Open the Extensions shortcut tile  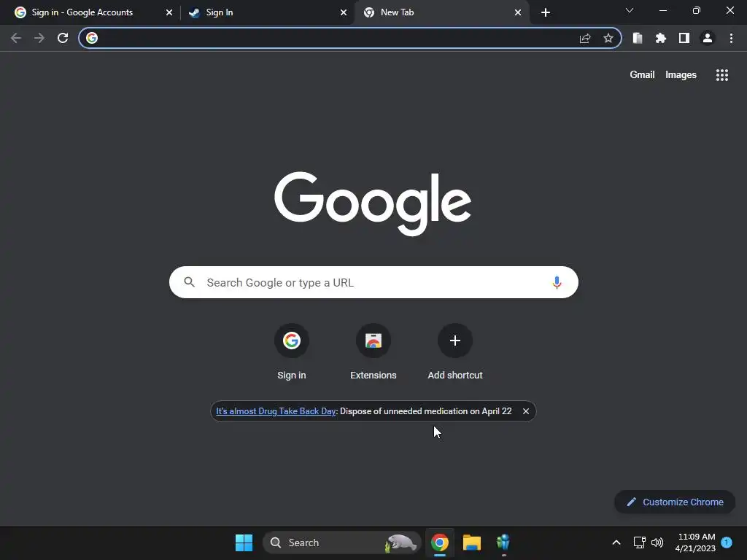tap(373, 352)
